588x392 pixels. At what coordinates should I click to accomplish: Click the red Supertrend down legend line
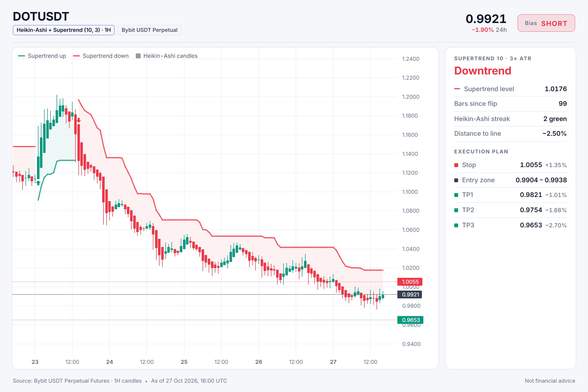click(76, 56)
